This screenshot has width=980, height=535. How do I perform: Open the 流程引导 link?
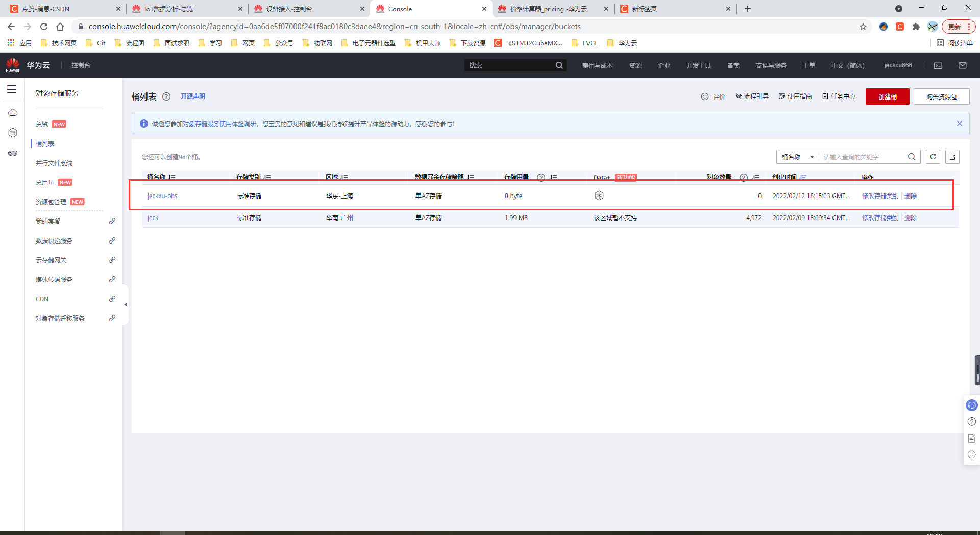pos(752,96)
